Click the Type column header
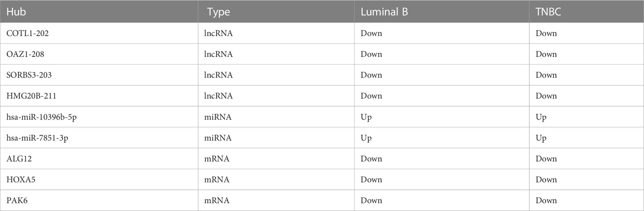Viewport: 644px width, 211px height. [x=218, y=12]
